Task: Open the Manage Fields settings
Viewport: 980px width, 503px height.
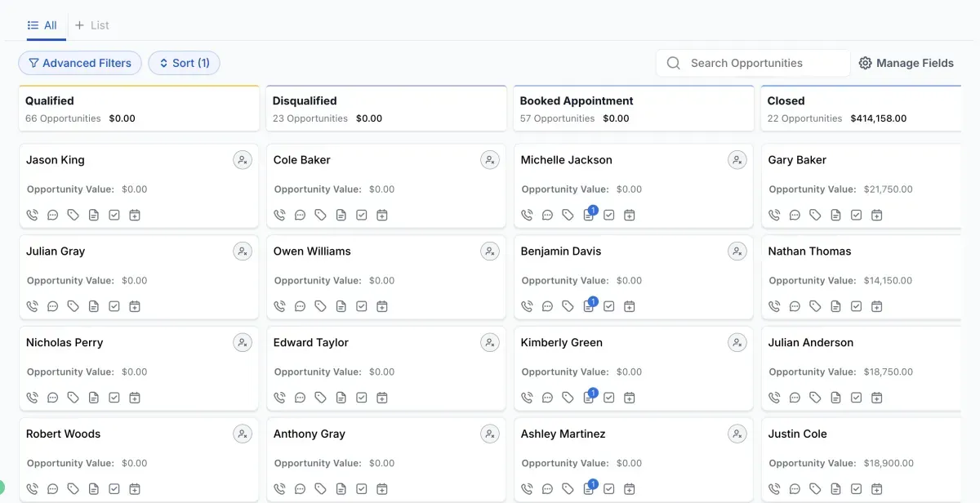Action: click(906, 63)
